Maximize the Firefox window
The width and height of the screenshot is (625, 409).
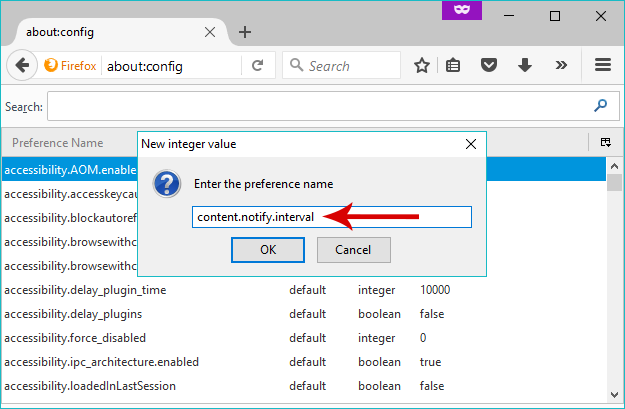pyautogui.click(x=555, y=16)
